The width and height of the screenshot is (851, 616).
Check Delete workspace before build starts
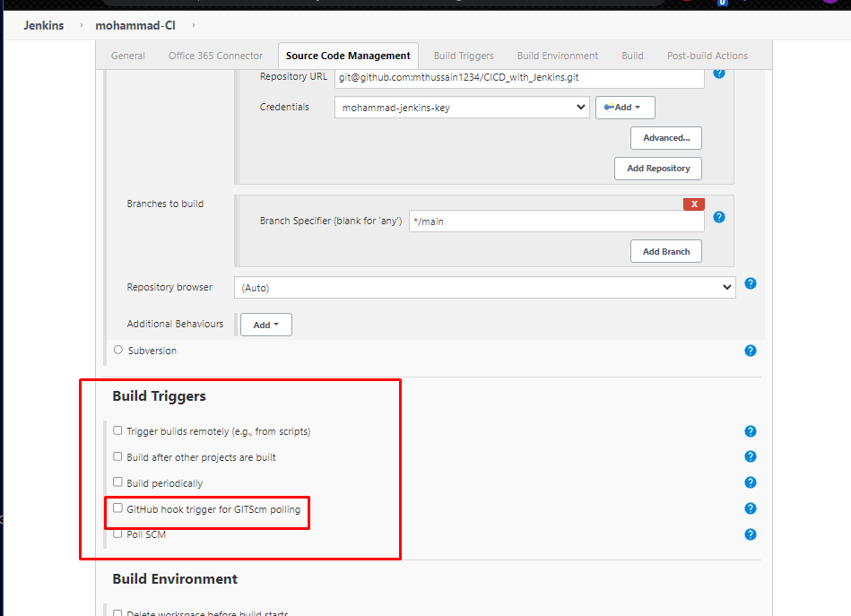pos(117,613)
